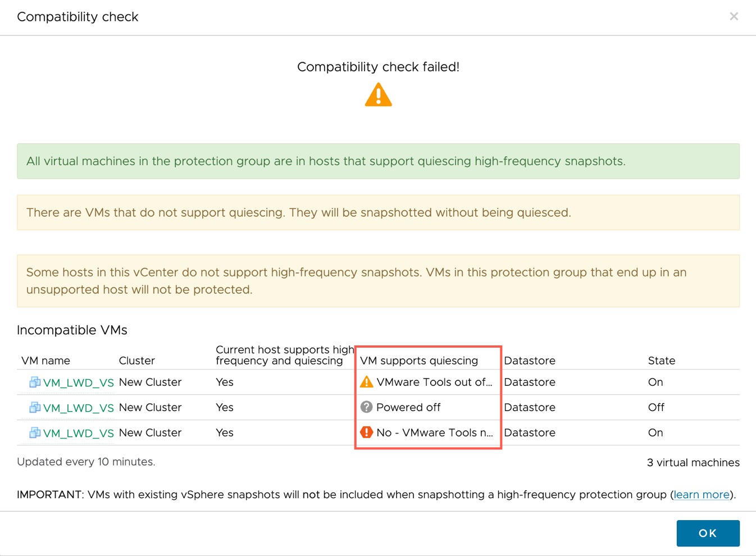
Task: Open the learn more link
Action: tap(702, 495)
